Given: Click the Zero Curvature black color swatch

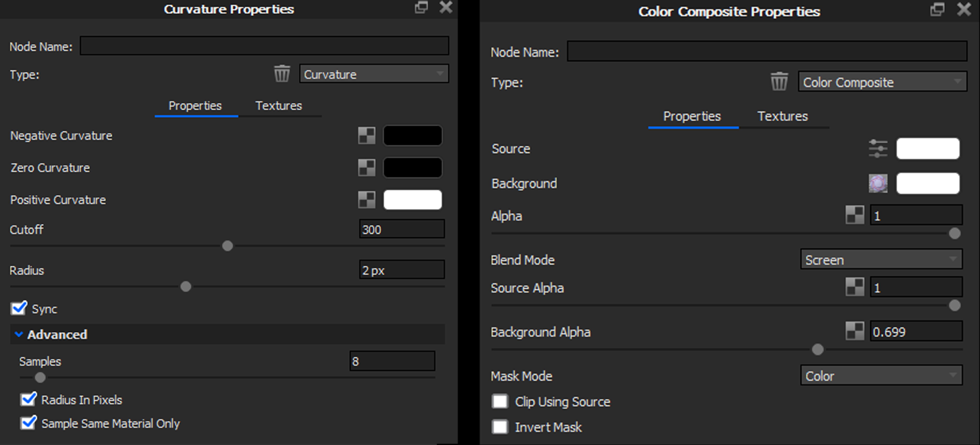Looking at the screenshot, I should tap(413, 167).
